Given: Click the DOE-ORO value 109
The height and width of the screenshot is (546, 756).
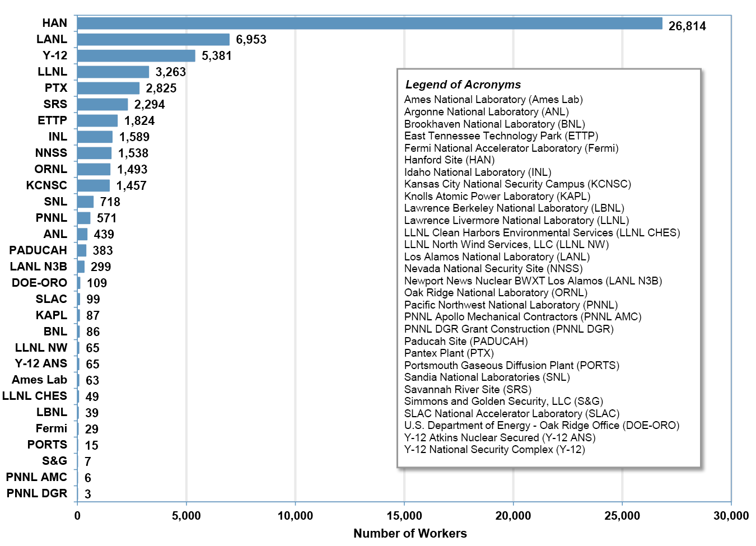Looking at the screenshot, I should point(97,283).
